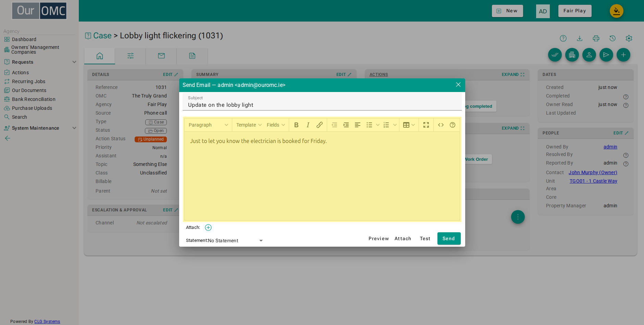
Task: Add an attachment with the plus icon
Action: pyautogui.click(x=208, y=227)
